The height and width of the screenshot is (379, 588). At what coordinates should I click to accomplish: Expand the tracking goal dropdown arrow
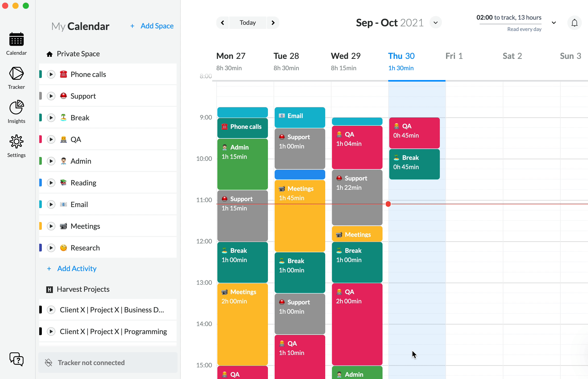554,23
